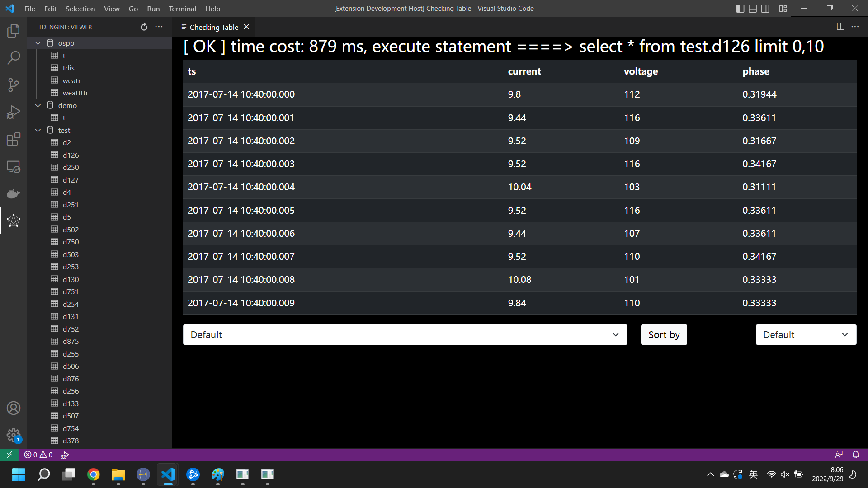Click the Sort by button

point(664,334)
